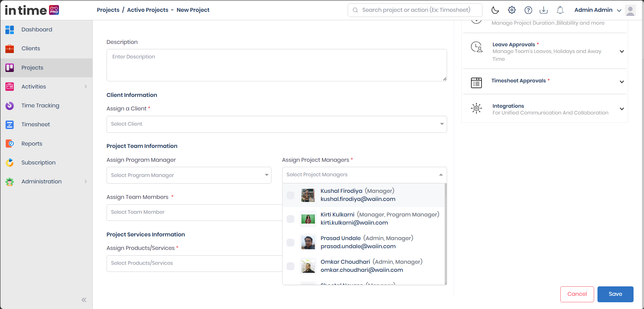Screen dimensions: 644x309
Task: Save the new project
Action: tap(615, 294)
